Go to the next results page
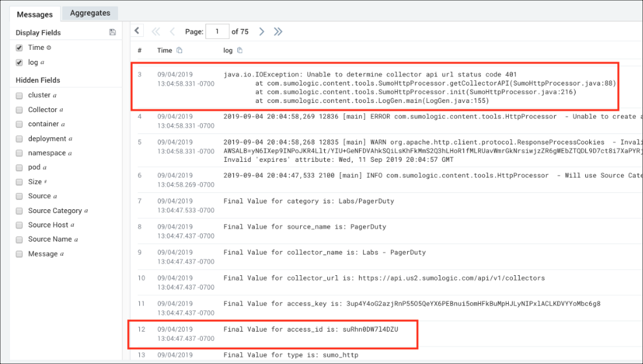The height and width of the screenshot is (364, 643). (262, 31)
